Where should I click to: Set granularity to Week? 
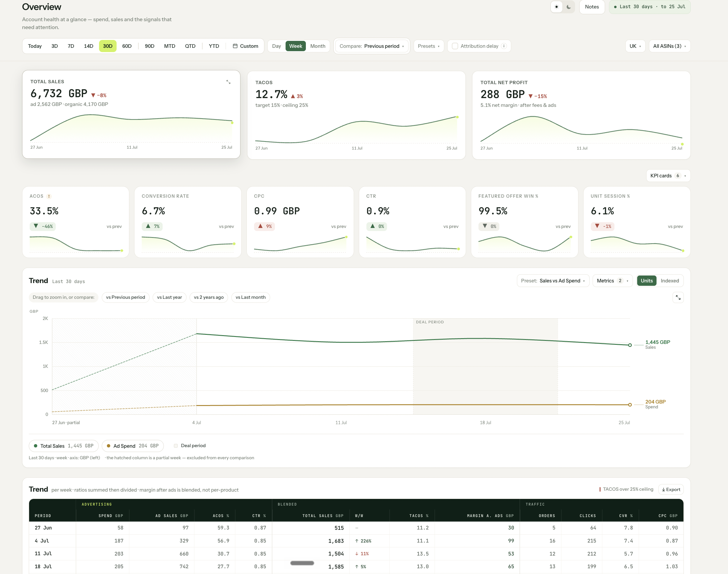click(296, 46)
